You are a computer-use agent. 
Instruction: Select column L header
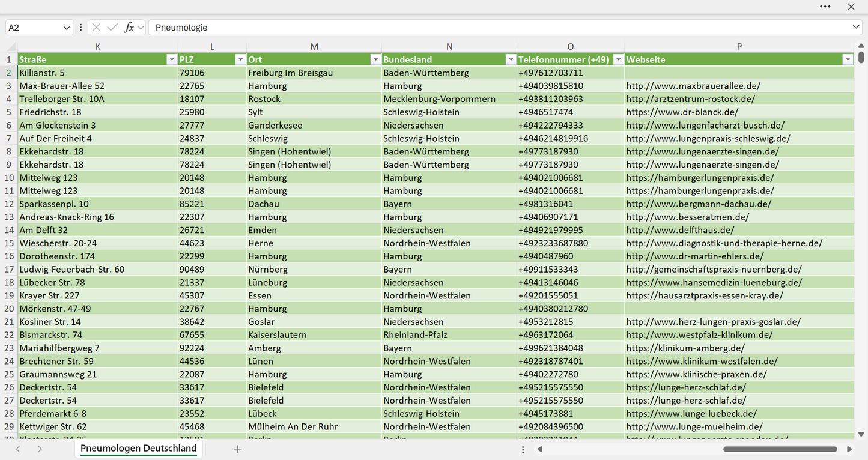[x=213, y=46]
